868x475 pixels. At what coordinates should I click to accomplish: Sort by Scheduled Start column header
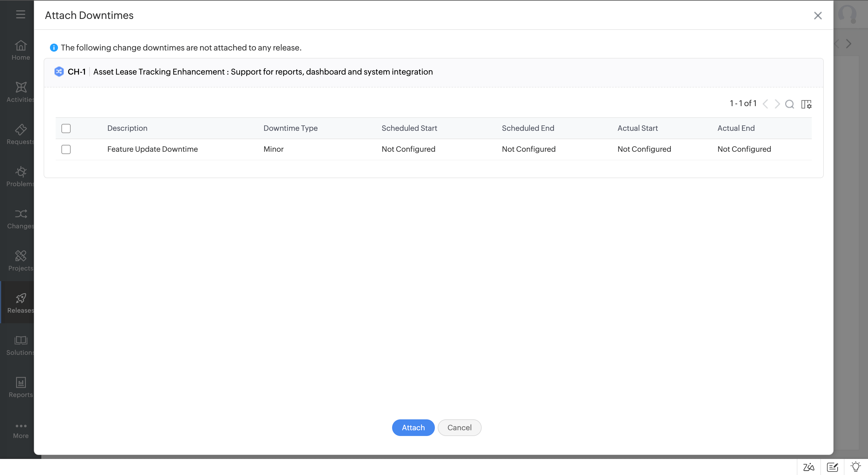tap(409, 128)
